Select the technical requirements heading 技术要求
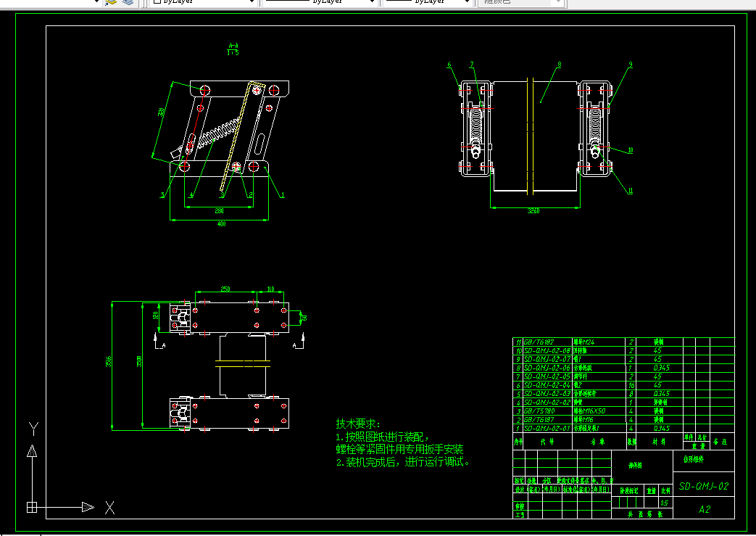The width and height of the screenshot is (756, 536). pos(358,424)
